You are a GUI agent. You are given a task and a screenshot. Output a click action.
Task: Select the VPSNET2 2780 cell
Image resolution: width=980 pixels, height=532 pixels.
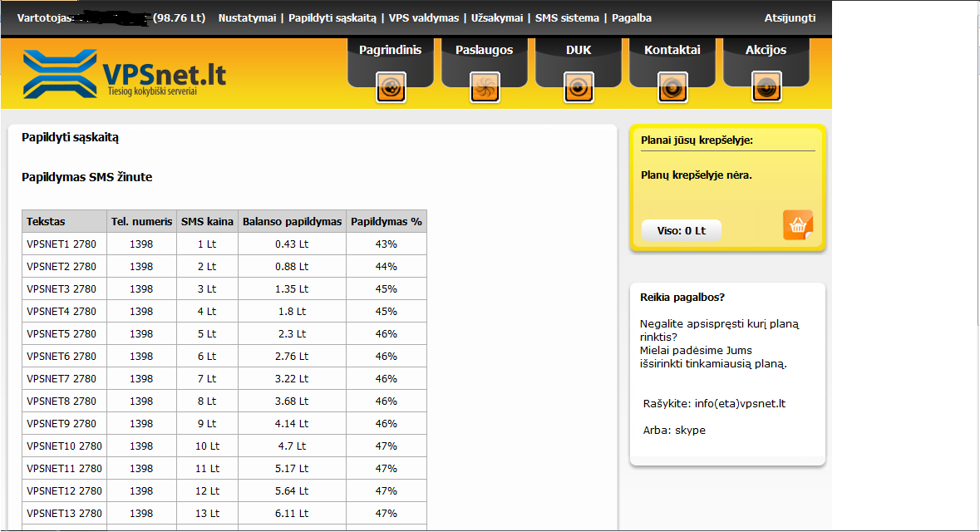tap(64, 266)
